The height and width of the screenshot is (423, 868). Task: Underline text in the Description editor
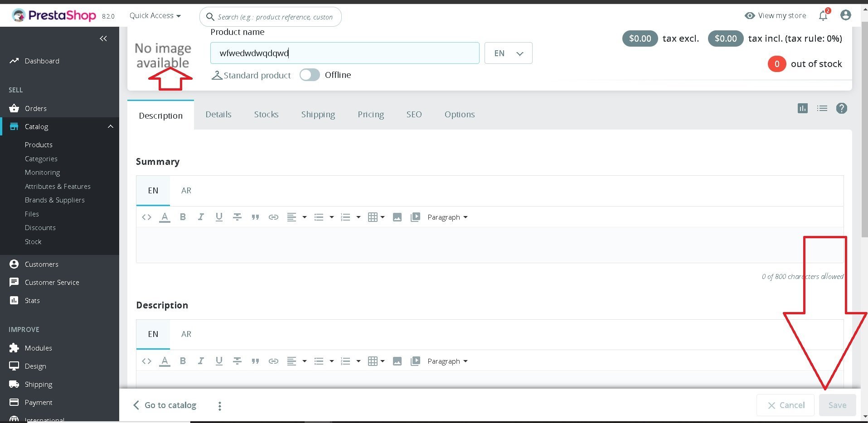[x=219, y=361]
